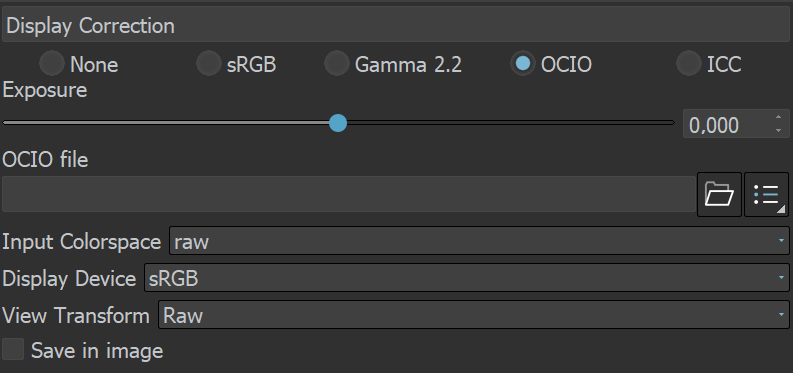This screenshot has width=793, height=373.
Task: Choose Gamma 2.2 display correction
Action: click(x=337, y=64)
